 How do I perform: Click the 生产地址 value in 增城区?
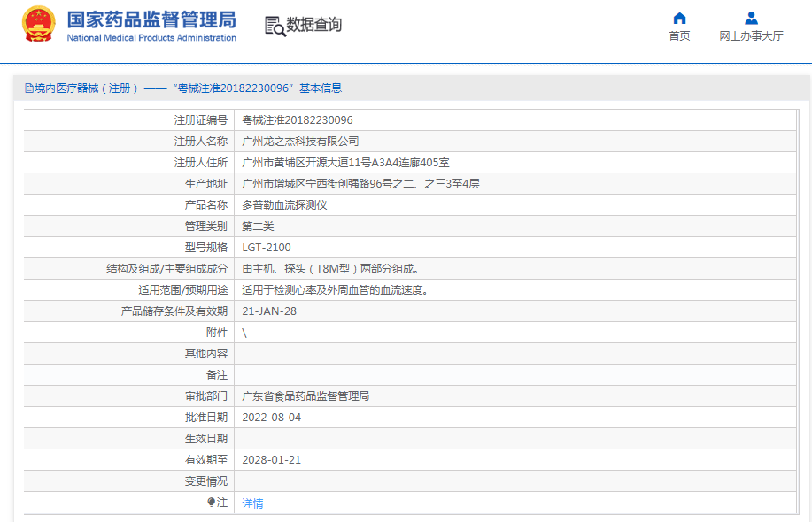[360, 184]
